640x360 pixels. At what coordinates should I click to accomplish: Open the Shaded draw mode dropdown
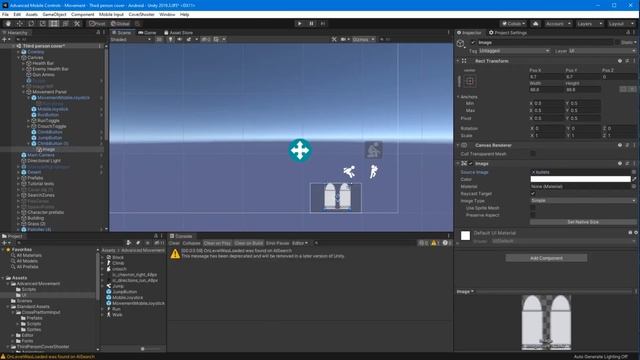pos(131,39)
